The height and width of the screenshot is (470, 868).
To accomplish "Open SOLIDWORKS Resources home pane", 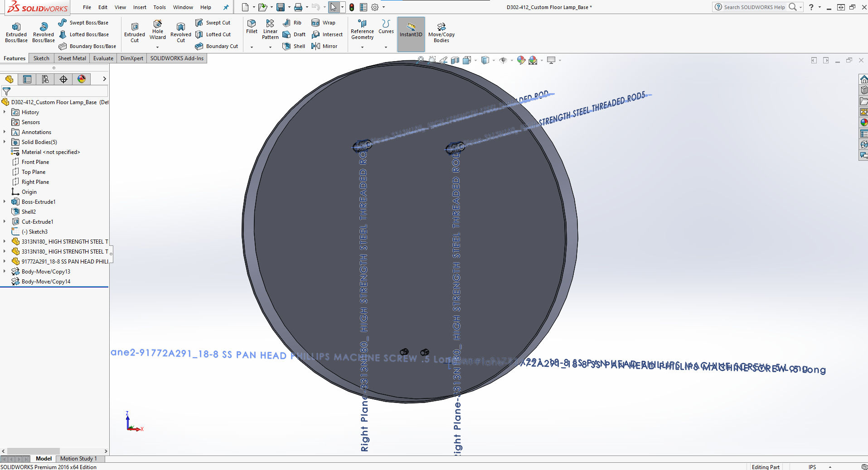I will [864, 79].
